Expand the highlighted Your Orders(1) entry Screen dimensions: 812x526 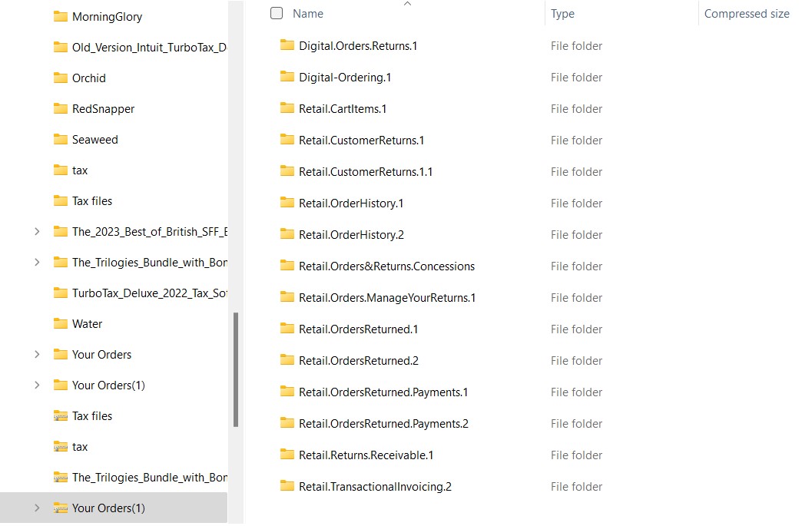click(x=35, y=508)
